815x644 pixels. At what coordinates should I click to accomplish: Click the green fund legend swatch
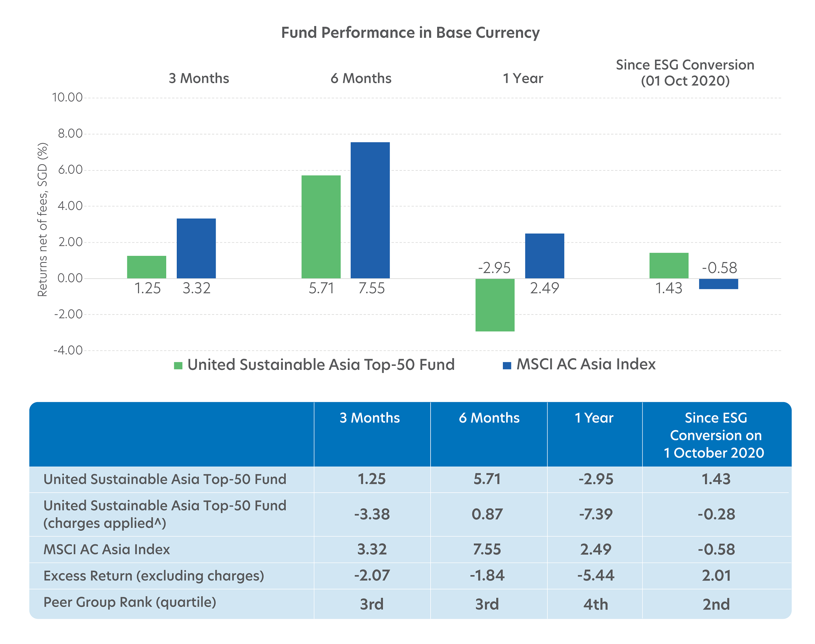[178, 365]
